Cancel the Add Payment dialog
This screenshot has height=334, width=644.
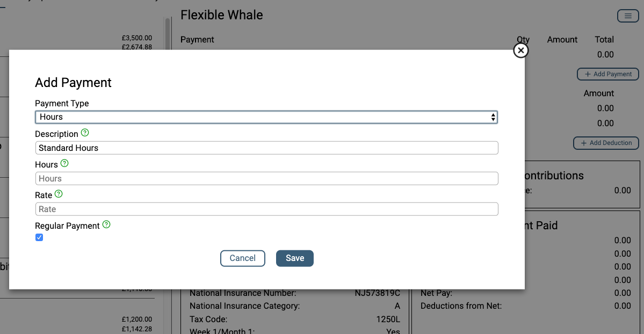point(242,258)
